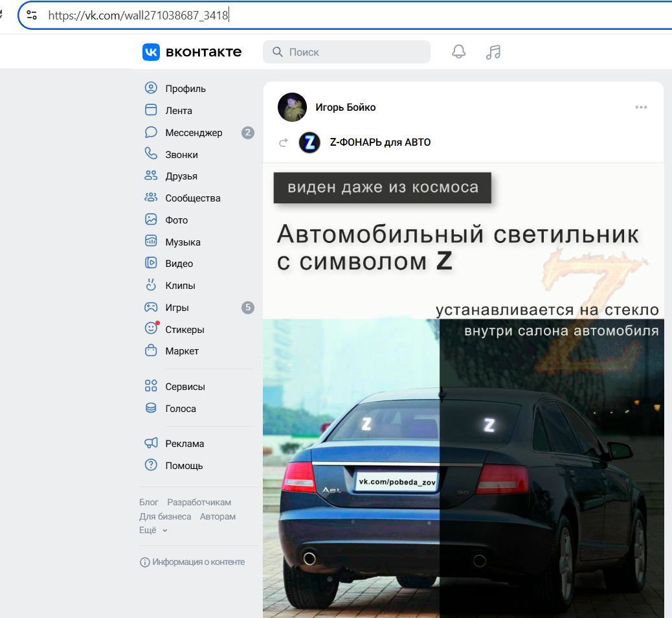The image size is (672, 618).
Task: Click the Голоса coins icon
Action: click(151, 408)
